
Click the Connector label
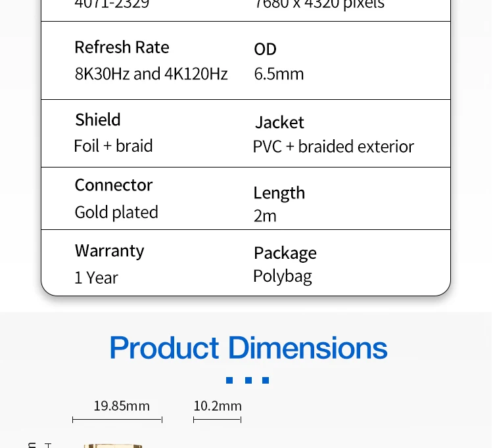(x=114, y=185)
